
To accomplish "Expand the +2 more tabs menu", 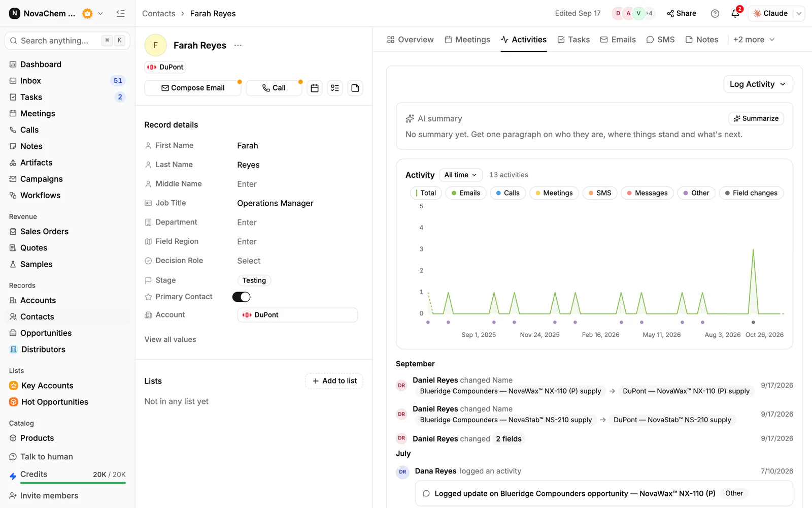I will click(754, 40).
